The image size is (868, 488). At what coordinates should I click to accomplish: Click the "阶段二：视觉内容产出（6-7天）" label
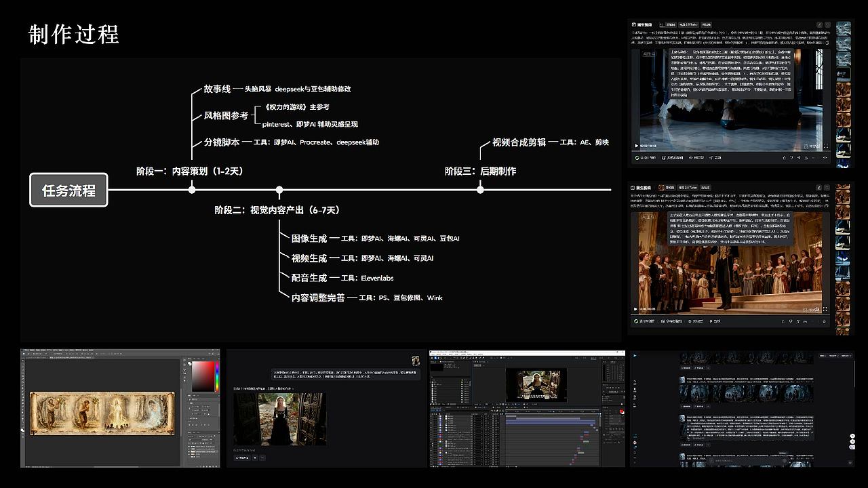(277, 210)
